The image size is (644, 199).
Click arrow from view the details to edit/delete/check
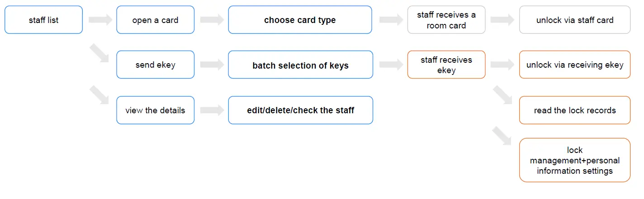tap(212, 110)
